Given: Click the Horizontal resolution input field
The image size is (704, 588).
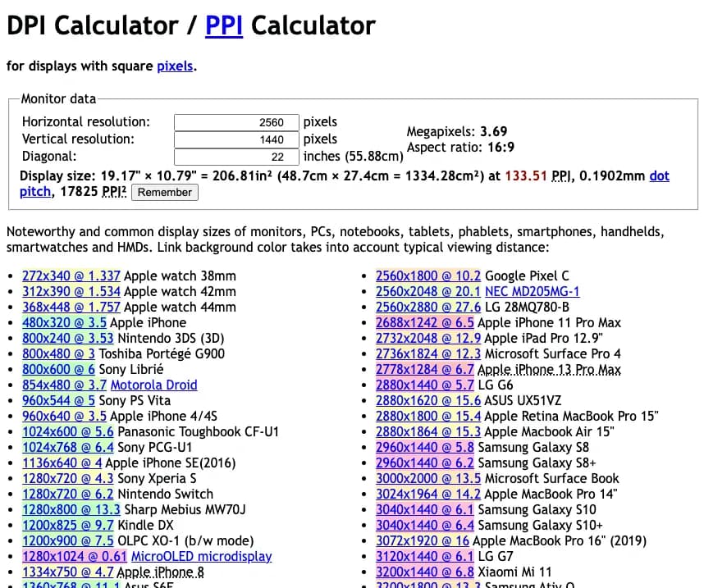Looking at the screenshot, I should tap(236, 121).
